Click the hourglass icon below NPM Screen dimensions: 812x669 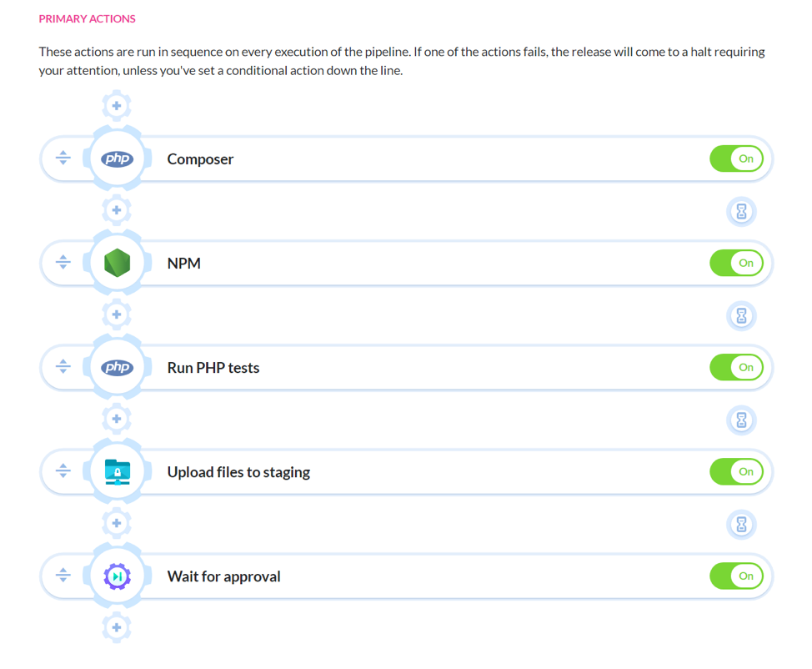pyautogui.click(x=740, y=315)
